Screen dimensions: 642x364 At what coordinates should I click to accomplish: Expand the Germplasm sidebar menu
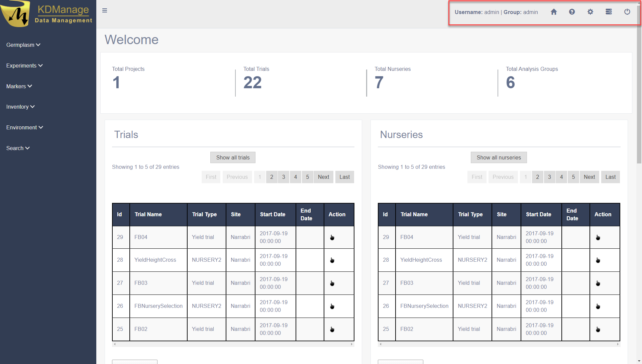[x=23, y=45]
